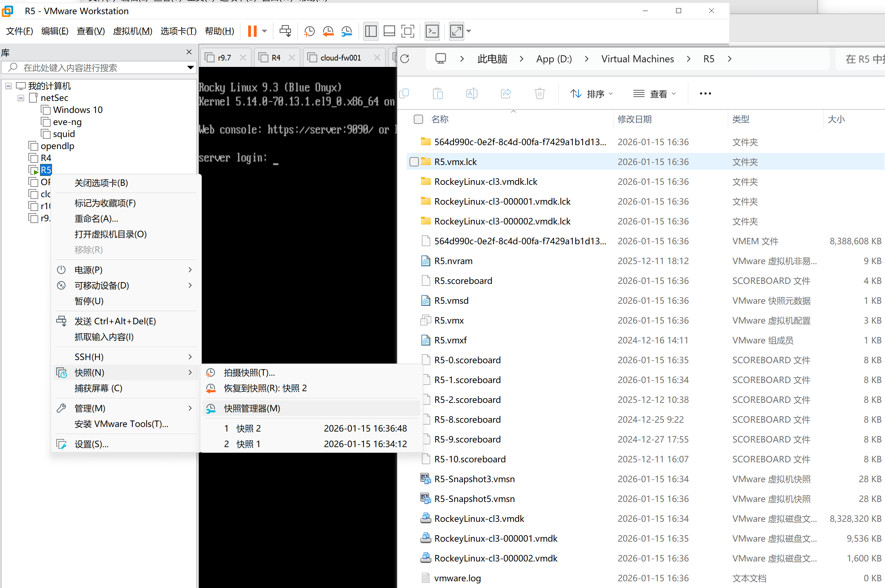This screenshot has height=588, width=885.
Task: Click Virtual Machines in the breadcrumb path
Action: pyautogui.click(x=637, y=59)
